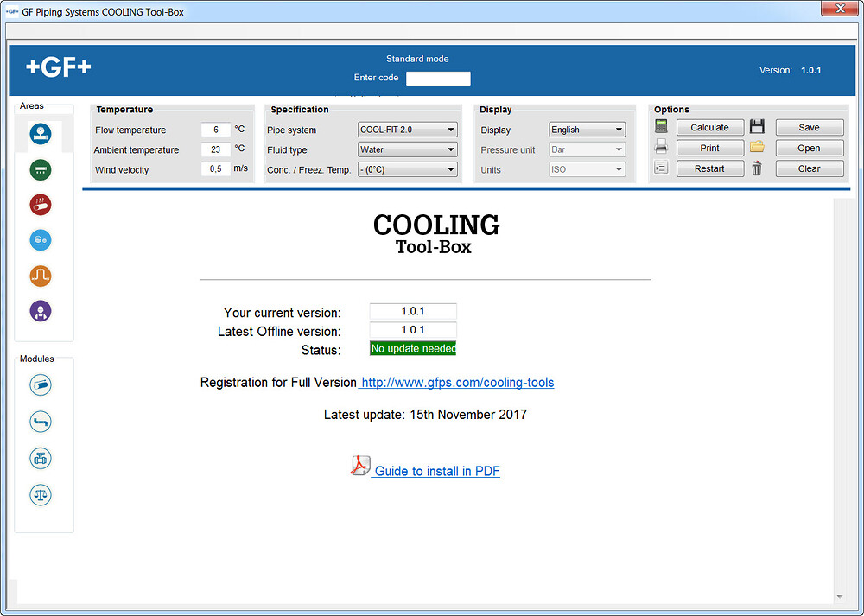Open the Fluid type Water dropdown
This screenshot has width=864, height=616.
click(407, 149)
